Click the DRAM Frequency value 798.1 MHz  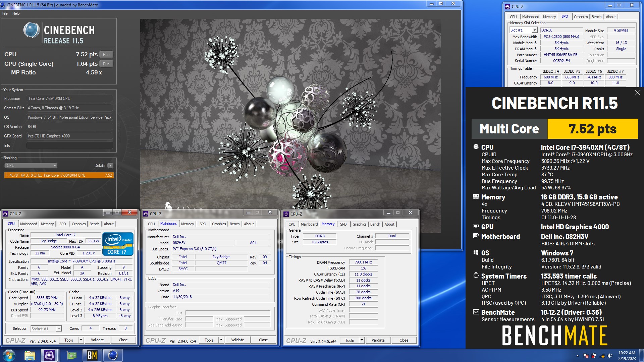click(x=363, y=262)
